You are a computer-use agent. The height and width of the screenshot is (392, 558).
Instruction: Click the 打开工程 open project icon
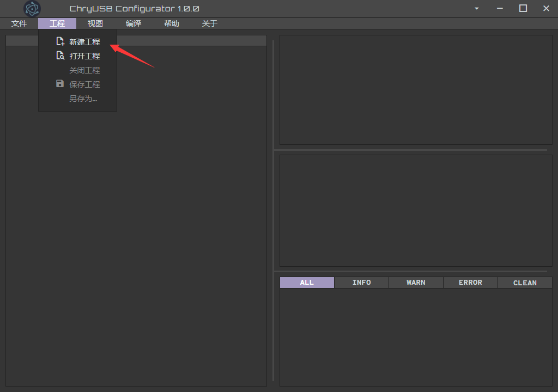coord(60,56)
